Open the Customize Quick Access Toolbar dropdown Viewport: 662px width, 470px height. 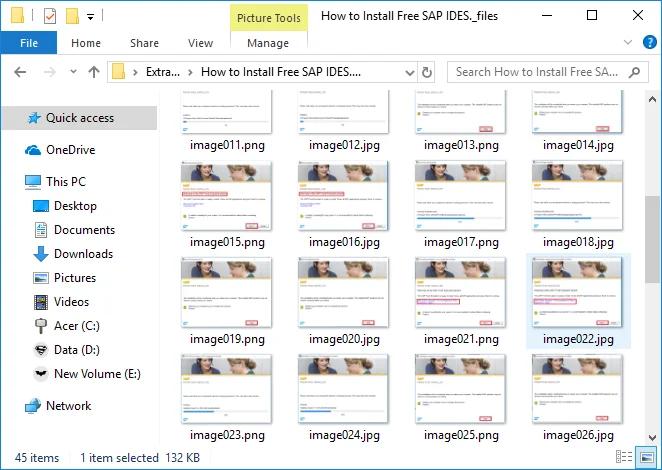point(90,17)
